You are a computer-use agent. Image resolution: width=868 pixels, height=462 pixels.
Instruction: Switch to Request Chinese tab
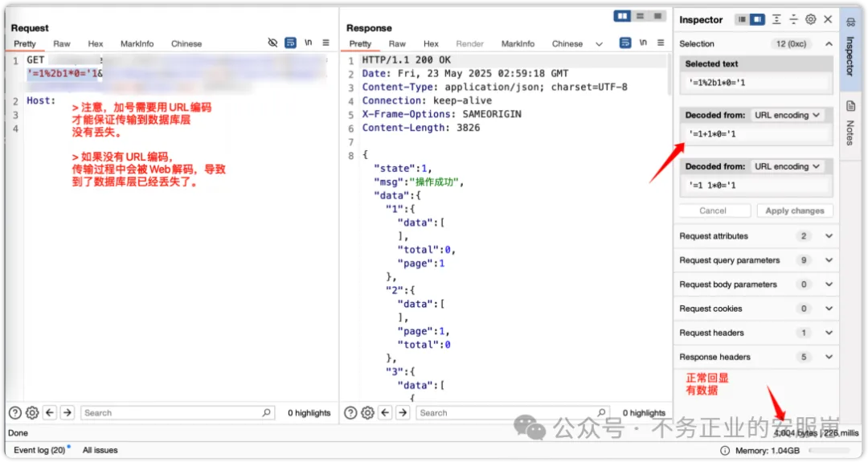(186, 43)
